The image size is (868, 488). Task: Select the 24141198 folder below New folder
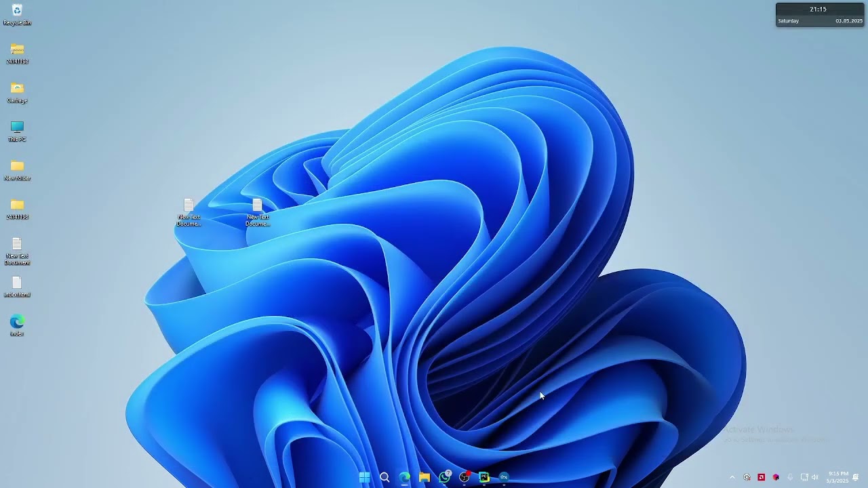point(17,209)
